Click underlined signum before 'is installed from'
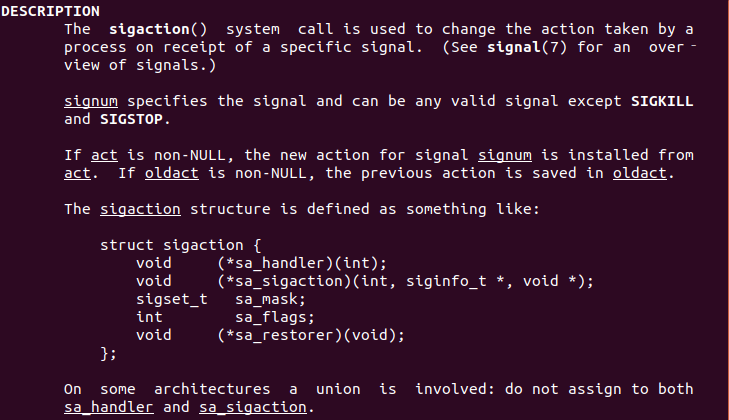Viewport: 729px width, 420px height. pos(505,155)
